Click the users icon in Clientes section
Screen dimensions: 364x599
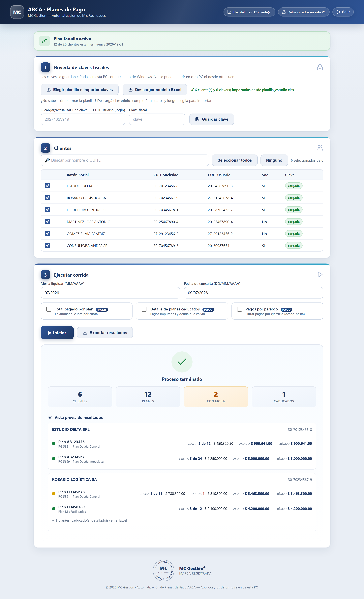[320, 148]
